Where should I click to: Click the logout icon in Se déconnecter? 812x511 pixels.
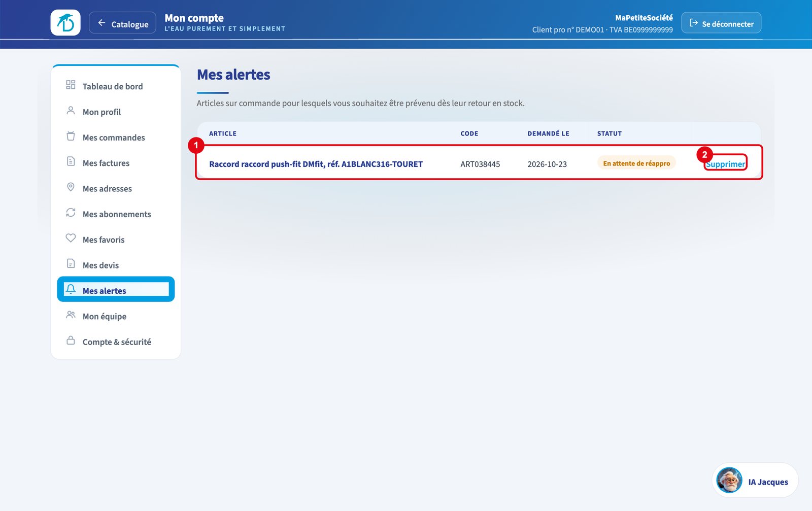[693, 23]
